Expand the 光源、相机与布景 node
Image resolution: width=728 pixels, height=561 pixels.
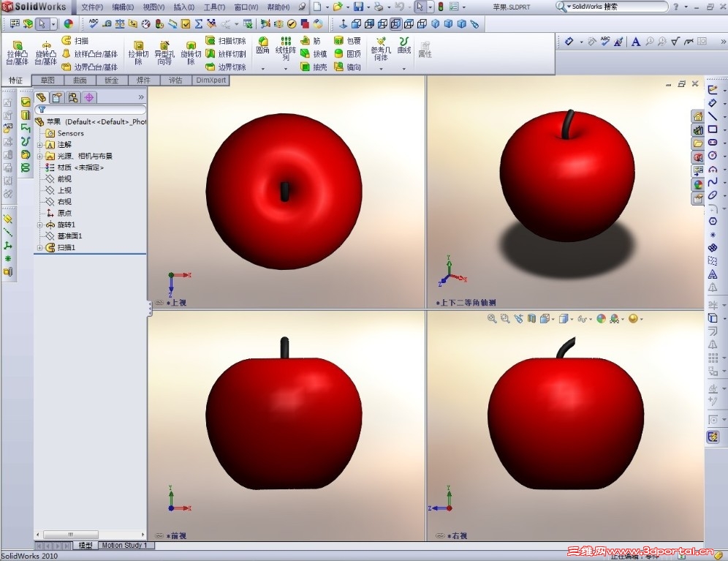pyautogui.click(x=40, y=157)
